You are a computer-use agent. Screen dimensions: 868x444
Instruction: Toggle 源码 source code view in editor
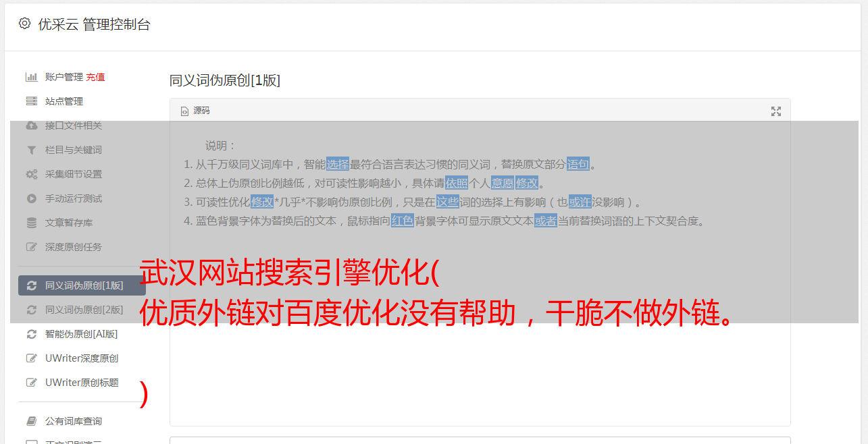195,111
